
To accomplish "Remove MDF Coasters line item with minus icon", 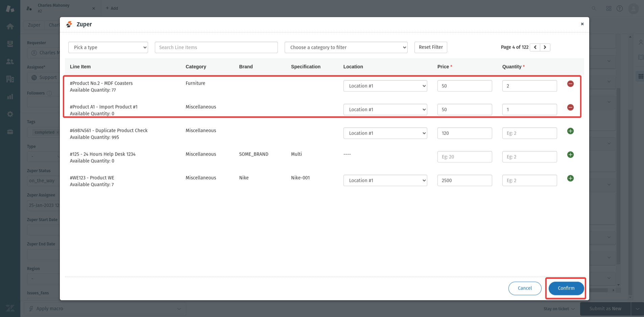I will coord(570,84).
